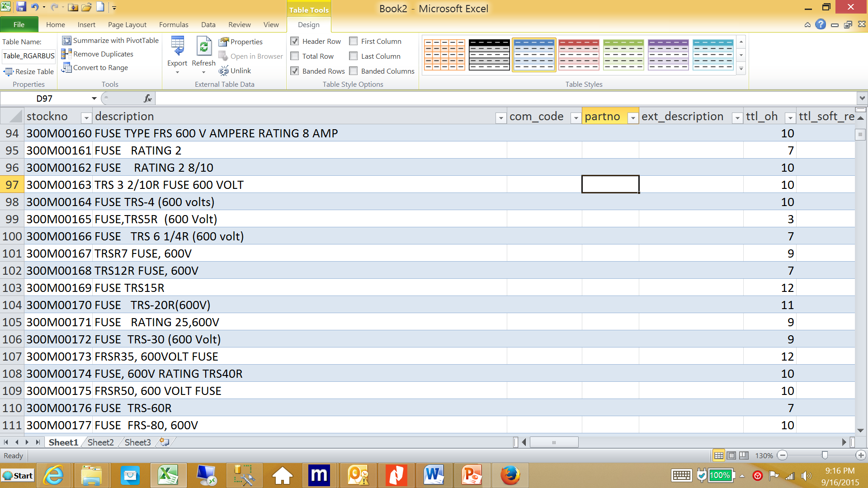Toggle the Banded Columns checkbox

[354, 71]
